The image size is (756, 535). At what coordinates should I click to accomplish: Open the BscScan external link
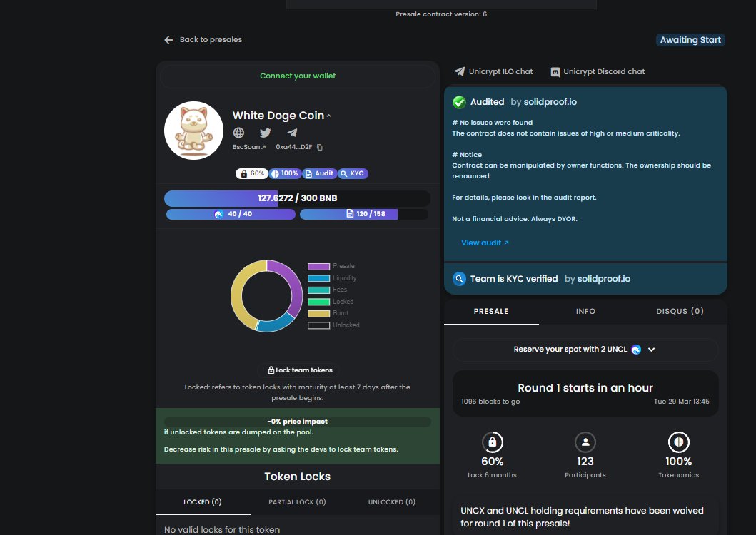coord(248,147)
